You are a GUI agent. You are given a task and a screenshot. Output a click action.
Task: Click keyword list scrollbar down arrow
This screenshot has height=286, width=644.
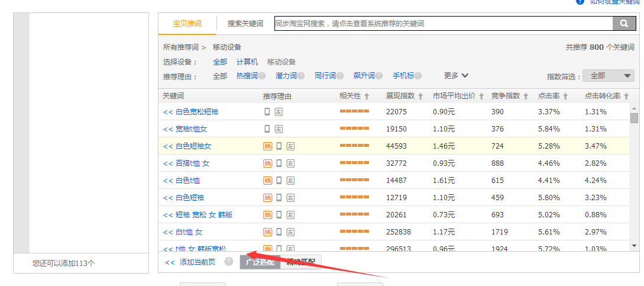click(634, 245)
